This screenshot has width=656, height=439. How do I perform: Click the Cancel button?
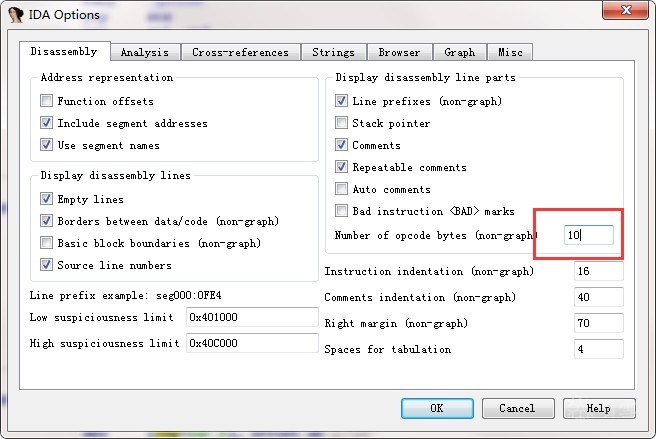[518, 408]
